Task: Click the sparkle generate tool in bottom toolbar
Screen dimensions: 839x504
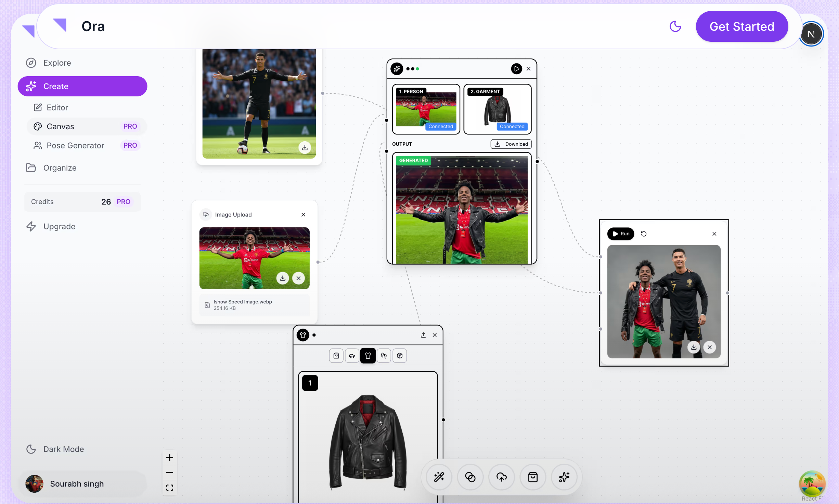Action: point(564,477)
